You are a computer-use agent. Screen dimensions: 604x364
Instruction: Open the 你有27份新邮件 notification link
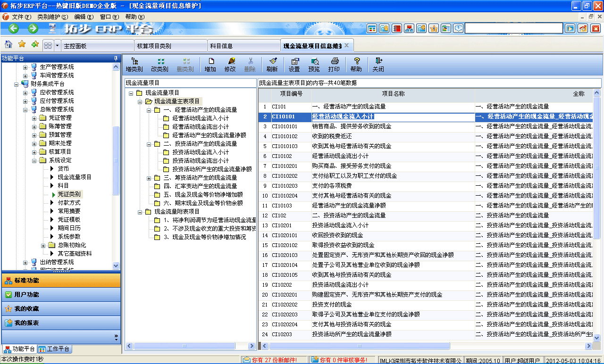pyautogui.click(x=274, y=359)
